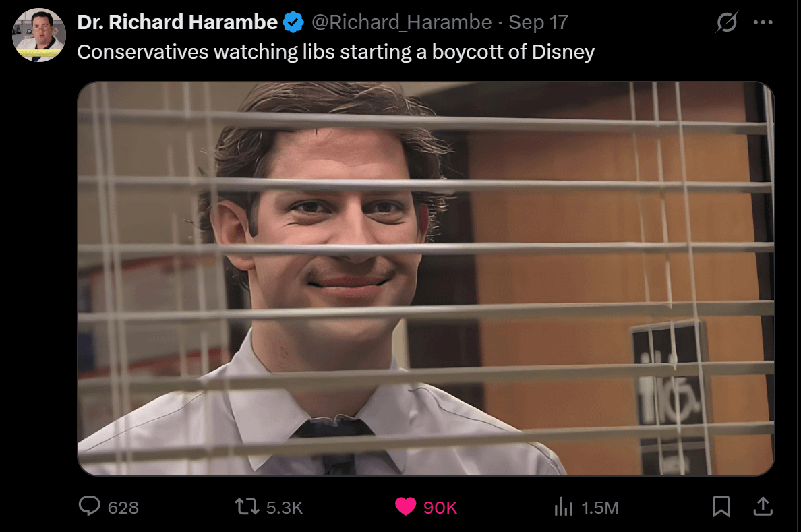Open the reply speech bubble icon
Screen dimensions: 801x532
pyautogui.click(x=90, y=506)
